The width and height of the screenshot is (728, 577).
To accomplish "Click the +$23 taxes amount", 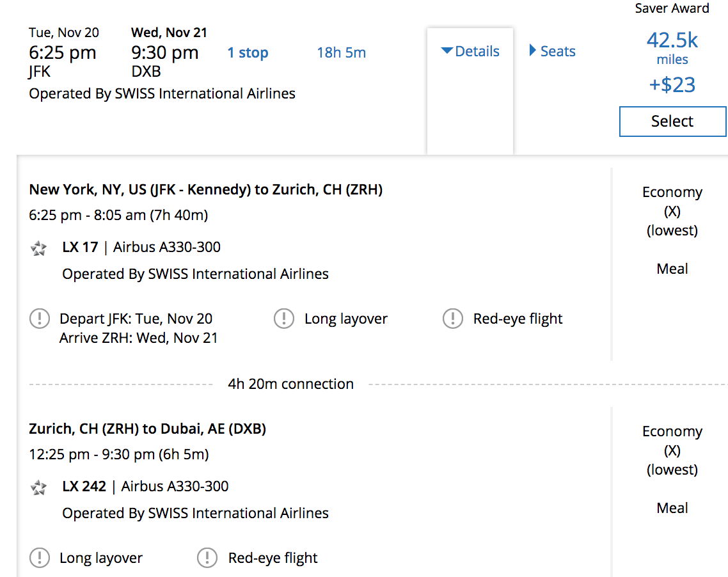I will point(672,85).
